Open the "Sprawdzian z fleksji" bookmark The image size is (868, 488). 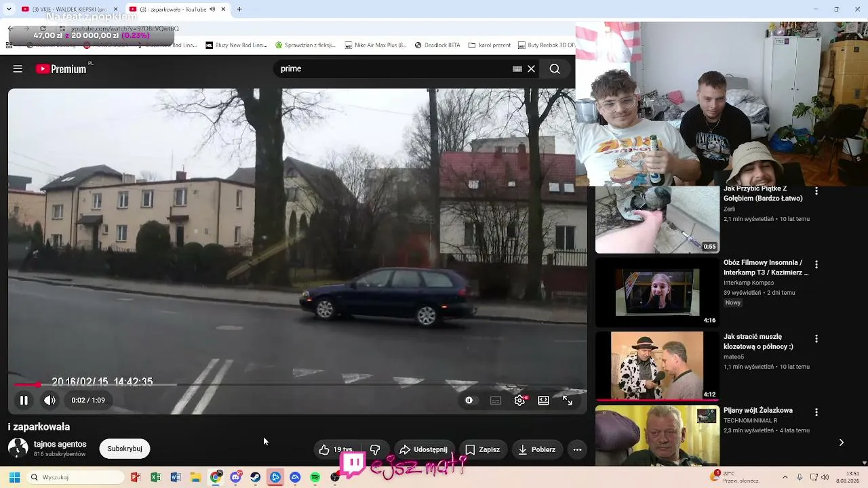pos(305,45)
